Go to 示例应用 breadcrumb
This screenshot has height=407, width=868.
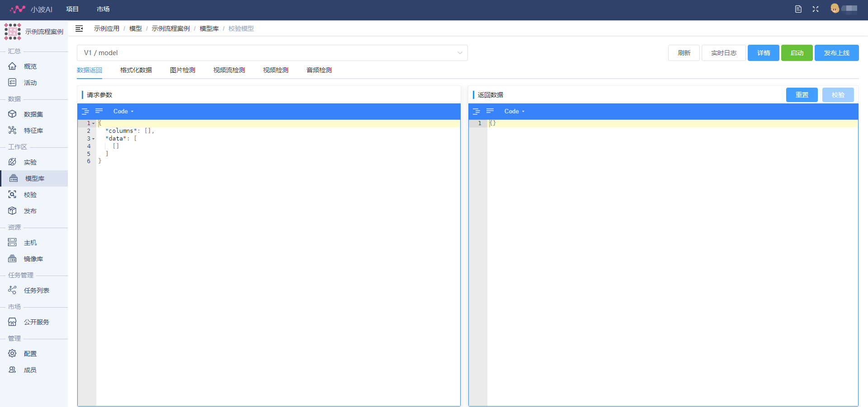pyautogui.click(x=107, y=28)
